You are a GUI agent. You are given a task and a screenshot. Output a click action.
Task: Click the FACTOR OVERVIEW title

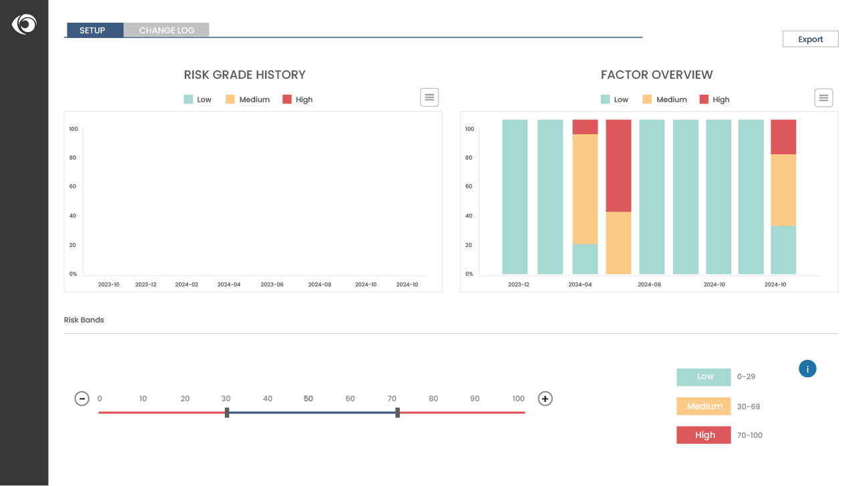click(x=657, y=75)
